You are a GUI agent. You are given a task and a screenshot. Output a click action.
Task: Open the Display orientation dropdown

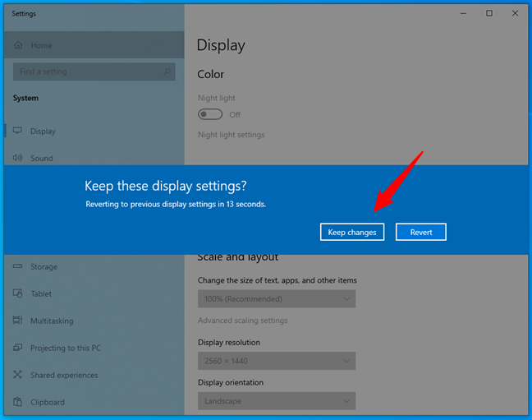pyautogui.click(x=277, y=401)
